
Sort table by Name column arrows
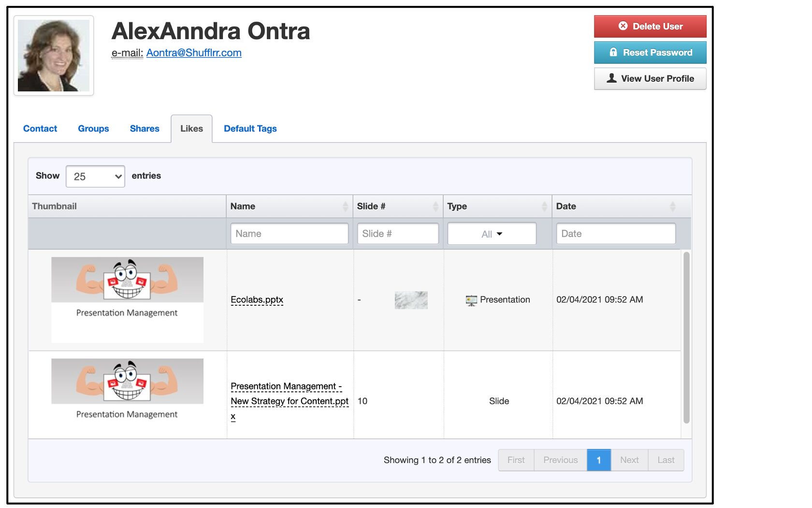345,207
